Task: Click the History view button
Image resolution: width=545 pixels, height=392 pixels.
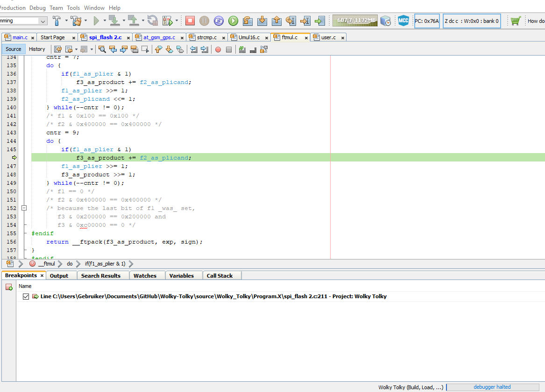Action: pyautogui.click(x=37, y=49)
